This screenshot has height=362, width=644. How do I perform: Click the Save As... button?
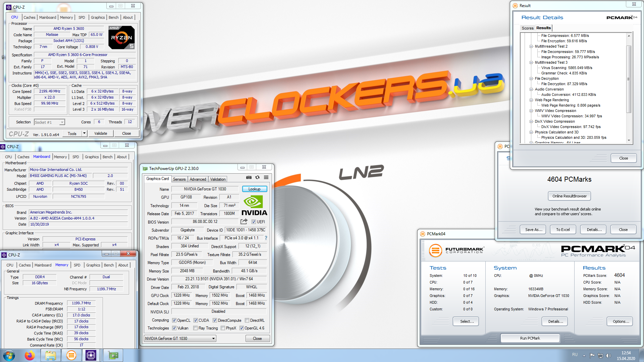pyautogui.click(x=533, y=230)
